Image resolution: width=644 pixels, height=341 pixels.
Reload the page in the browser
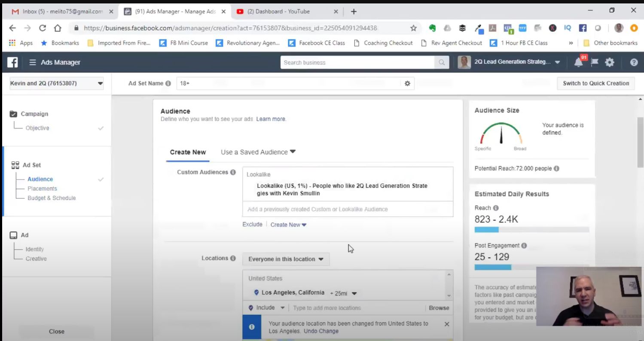pos(42,28)
